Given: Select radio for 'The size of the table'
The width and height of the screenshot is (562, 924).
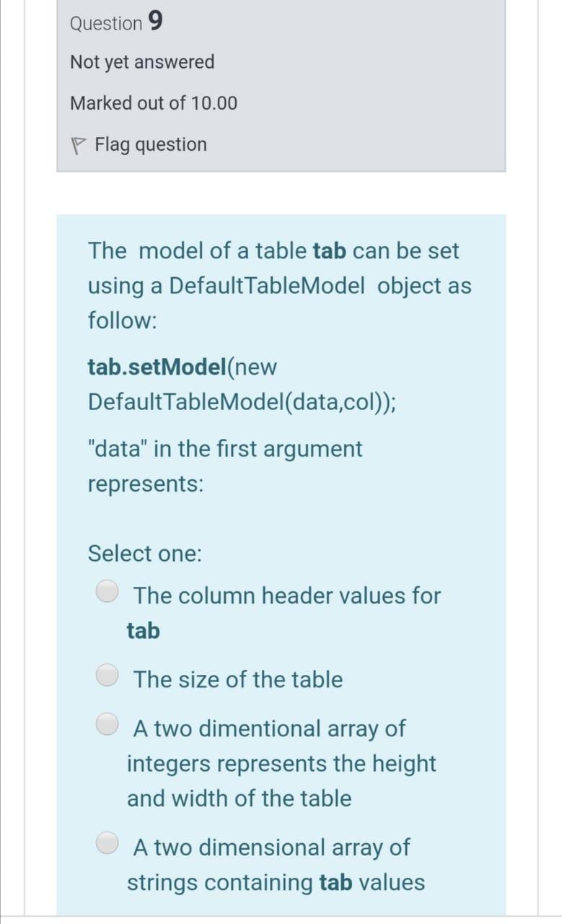Looking at the screenshot, I should click(x=107, y=676).
